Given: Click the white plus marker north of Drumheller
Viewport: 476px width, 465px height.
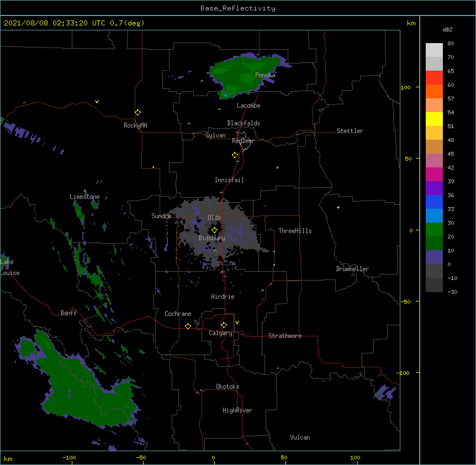Looking at the screenshot, I should [338, 207].
